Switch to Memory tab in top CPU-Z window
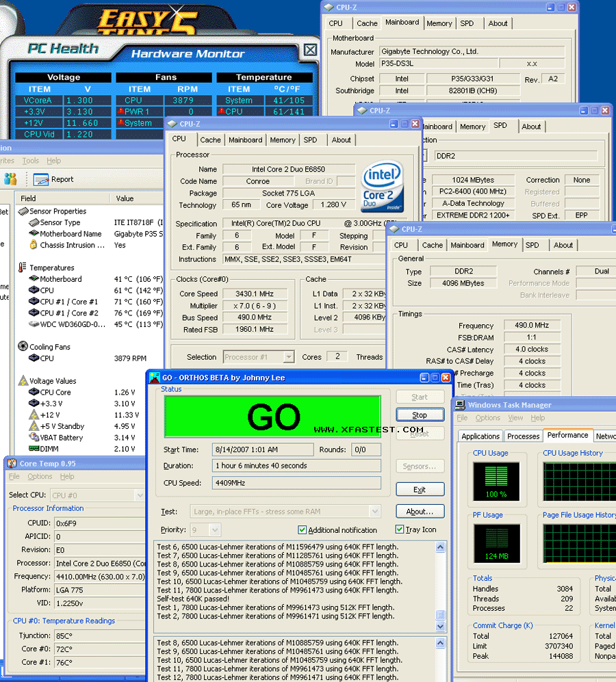616x682 pixels. [x=439, y=23]
